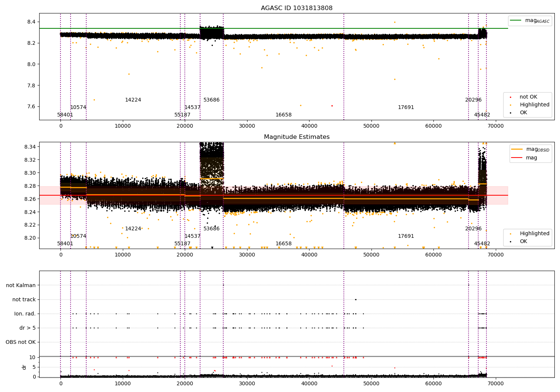Click the 8.26 y-axis tick label
This screenshot has height=392, width=560.
point(30,199)
